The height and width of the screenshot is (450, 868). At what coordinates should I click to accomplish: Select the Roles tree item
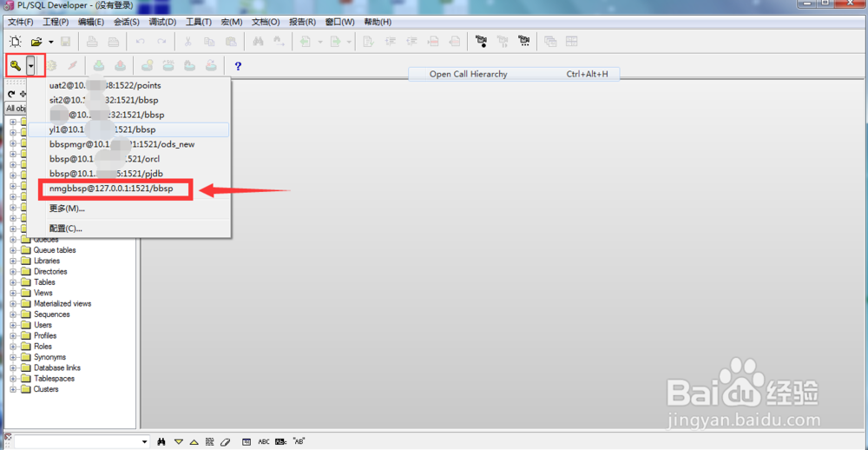[x=43, y=347]
